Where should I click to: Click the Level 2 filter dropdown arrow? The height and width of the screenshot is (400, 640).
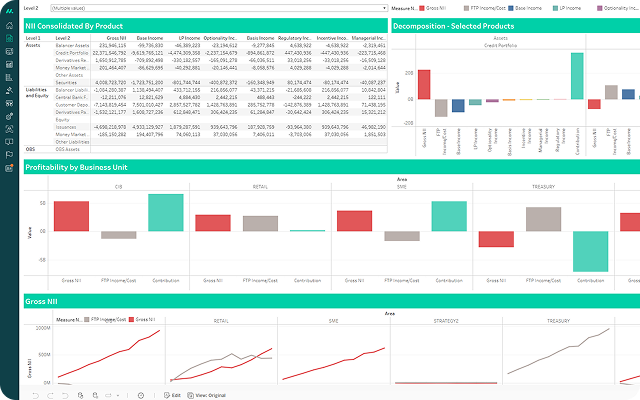384,8
